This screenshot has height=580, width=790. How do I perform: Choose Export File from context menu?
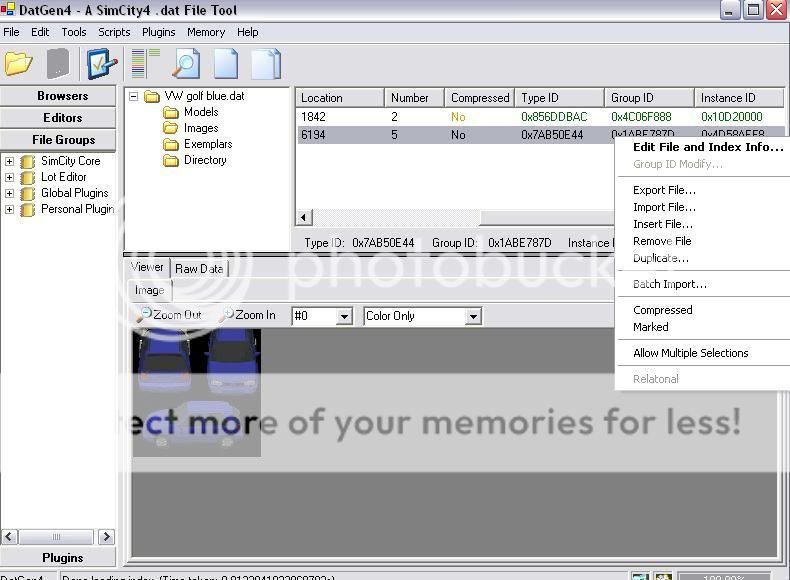[x=664, y=190]
